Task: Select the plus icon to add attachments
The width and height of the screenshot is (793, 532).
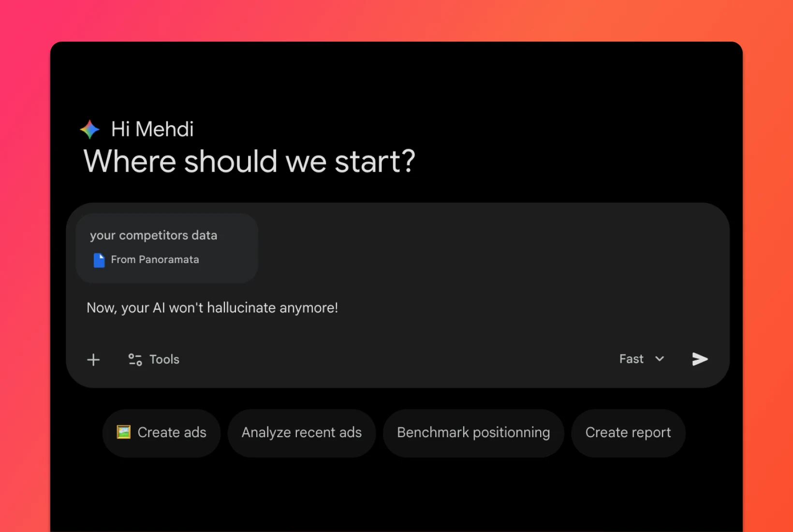Action: [93, 359]
